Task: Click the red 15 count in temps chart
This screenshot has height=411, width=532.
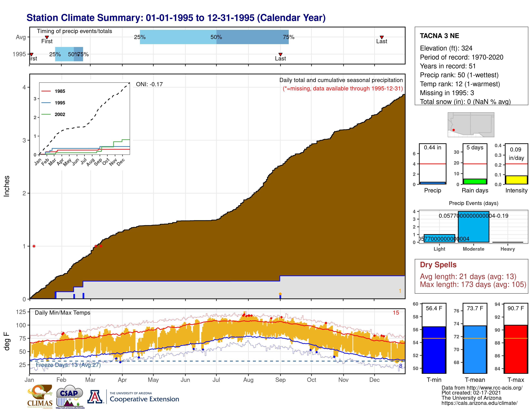Action: click(x=396, y=313)
